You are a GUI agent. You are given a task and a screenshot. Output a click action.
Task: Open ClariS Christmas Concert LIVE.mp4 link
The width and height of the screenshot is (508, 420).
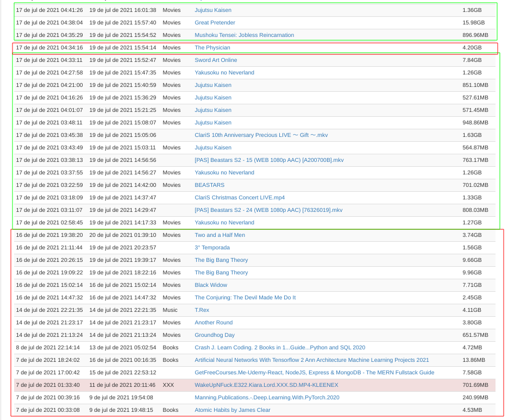(240, 198)
